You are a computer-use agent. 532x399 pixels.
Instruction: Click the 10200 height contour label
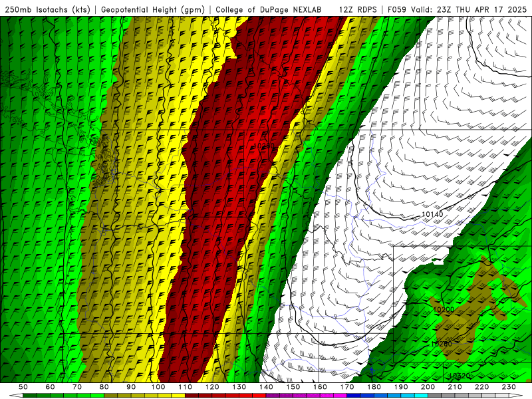pos(444,309)
